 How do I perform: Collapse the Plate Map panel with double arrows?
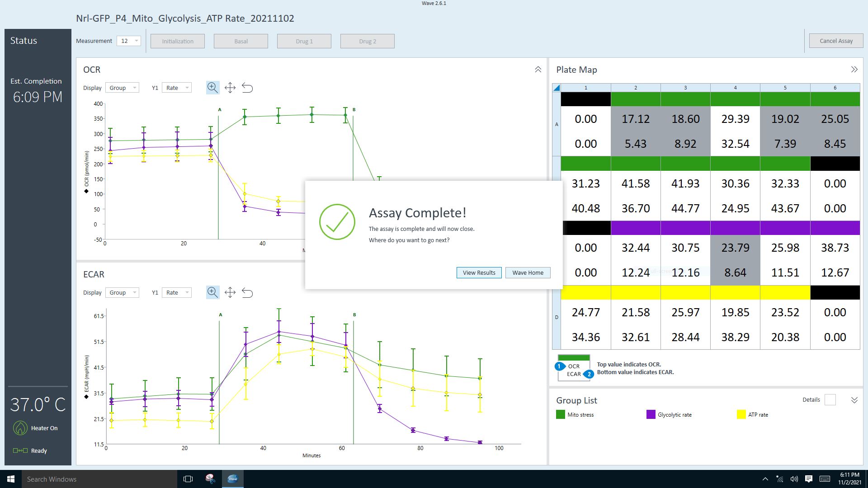point(854,70)
